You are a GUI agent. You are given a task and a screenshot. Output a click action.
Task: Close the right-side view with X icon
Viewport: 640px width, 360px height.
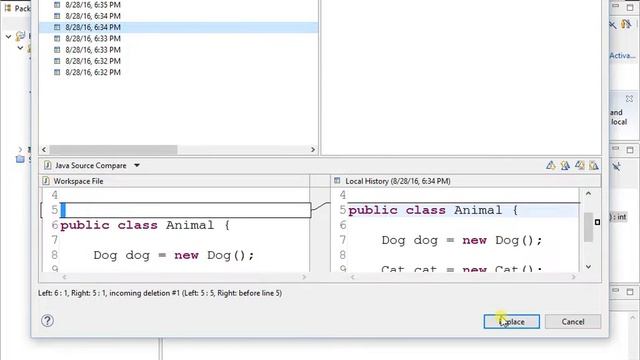[x=629, y=99]
